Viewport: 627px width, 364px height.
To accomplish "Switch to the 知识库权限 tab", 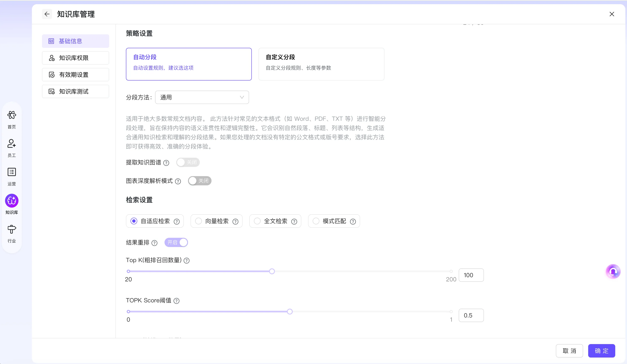I will click(x=75, y=58).
